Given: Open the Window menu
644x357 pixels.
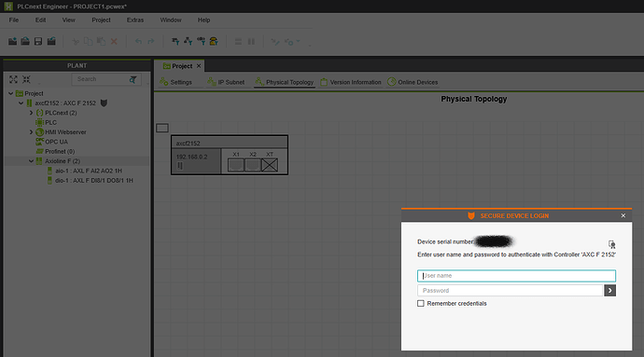Looking at the screenshot, I should point(171,21).
